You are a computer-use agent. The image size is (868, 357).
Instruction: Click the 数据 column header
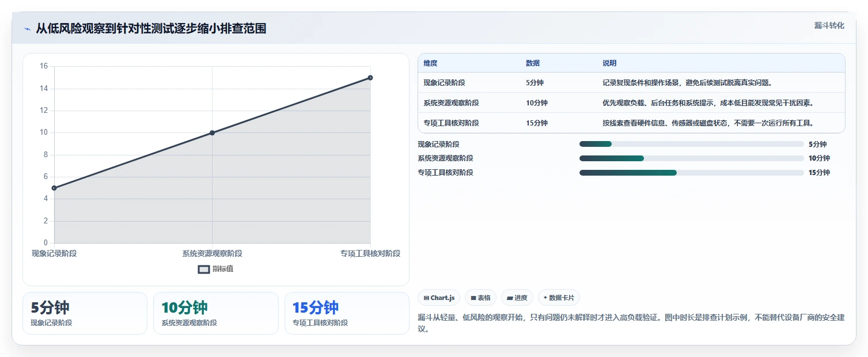pos(533,63)
